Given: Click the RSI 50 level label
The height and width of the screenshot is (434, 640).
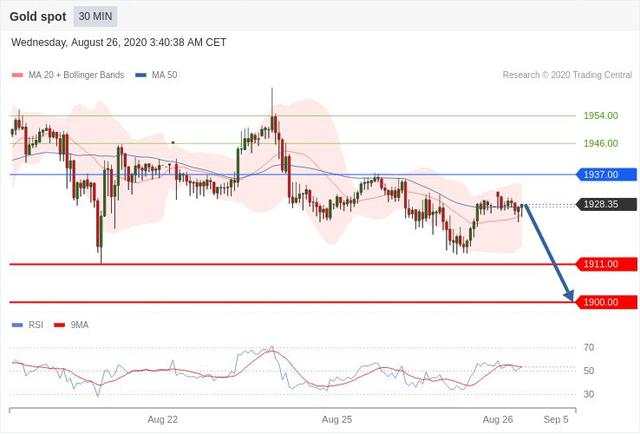Looking at the screenshot, I should (x=589, y=371).
